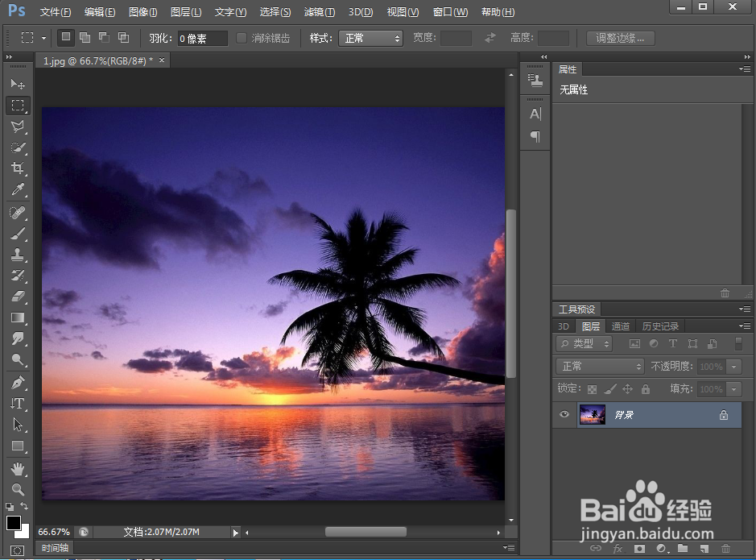Choose Intersect with selection mode
This screenshot has height=560, width=756.
click(x=124, y=37)
